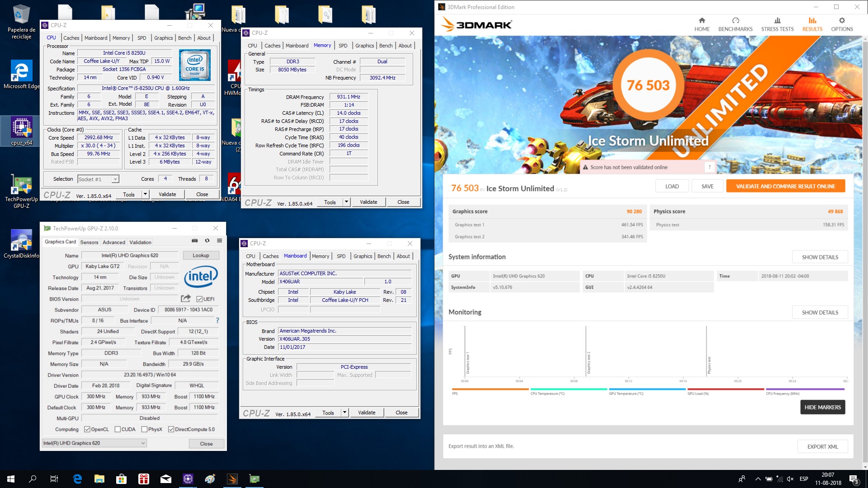
Task: Select CrystalDiskInfo desktop shortcut
Action: [x=21, y=244]
